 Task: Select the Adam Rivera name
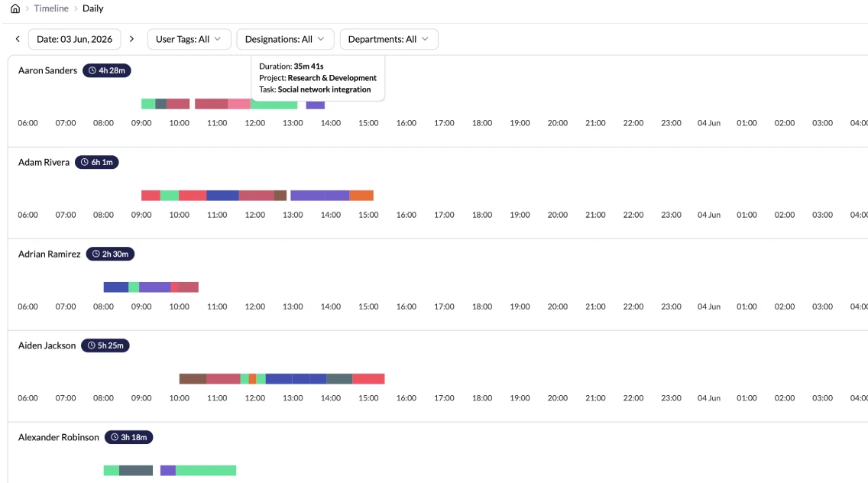[x=44, y=162]
